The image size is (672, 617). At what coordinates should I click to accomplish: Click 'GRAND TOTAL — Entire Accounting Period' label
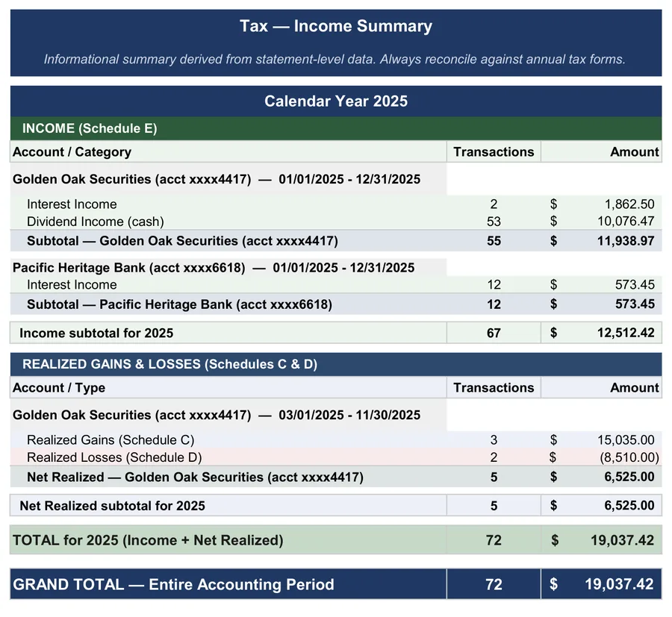point(173,585)
